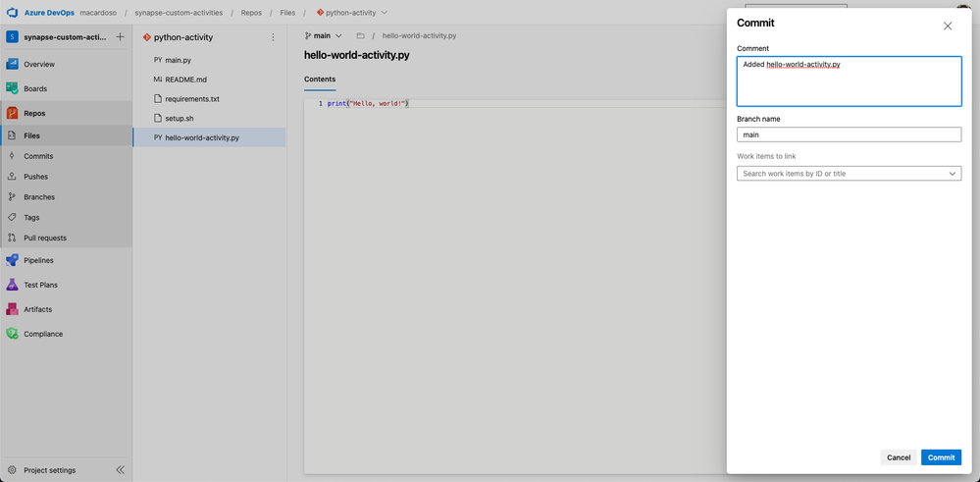Expand the work items to link dropdown
Image resolution: width=980 pixels, height=482 pixels.
(x=953, y=173)
